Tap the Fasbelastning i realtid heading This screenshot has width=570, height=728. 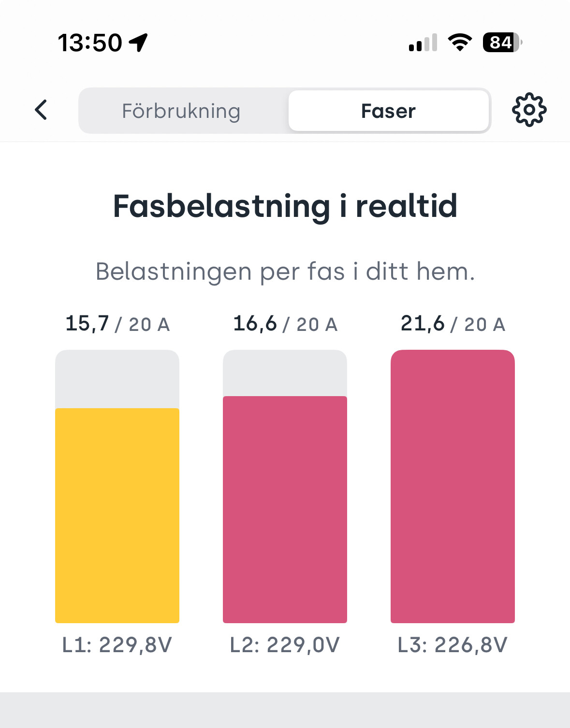tap(285, 206)
